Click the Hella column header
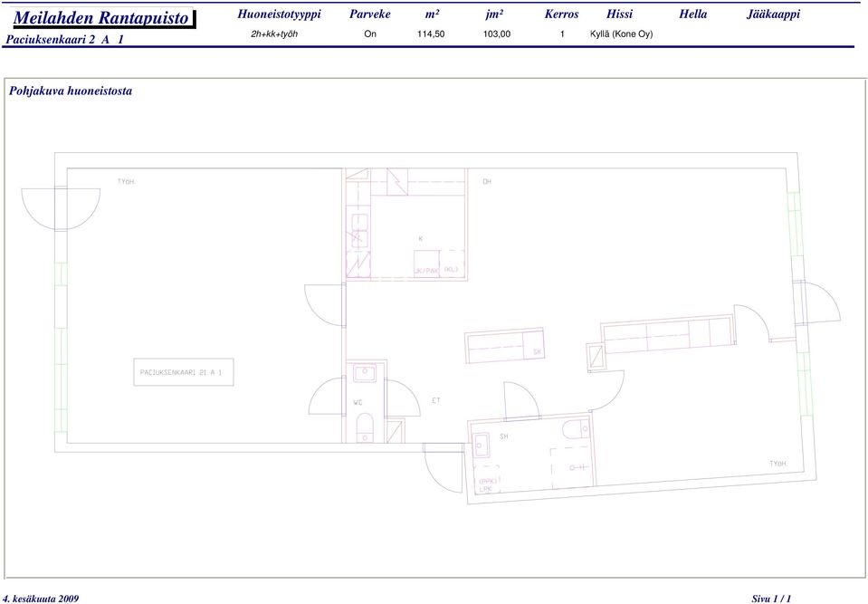This screenshot has width=868, height=604. (693, 14)
